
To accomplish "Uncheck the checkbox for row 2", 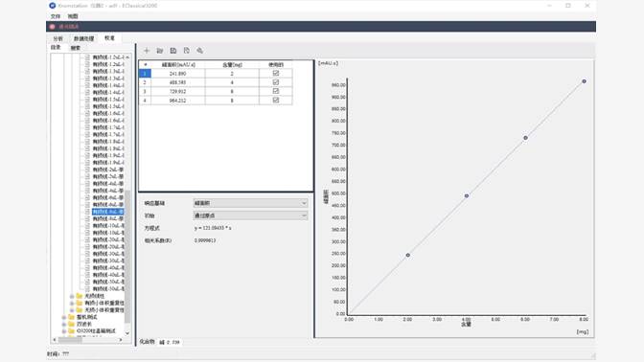I will click(x=276, y=82).
